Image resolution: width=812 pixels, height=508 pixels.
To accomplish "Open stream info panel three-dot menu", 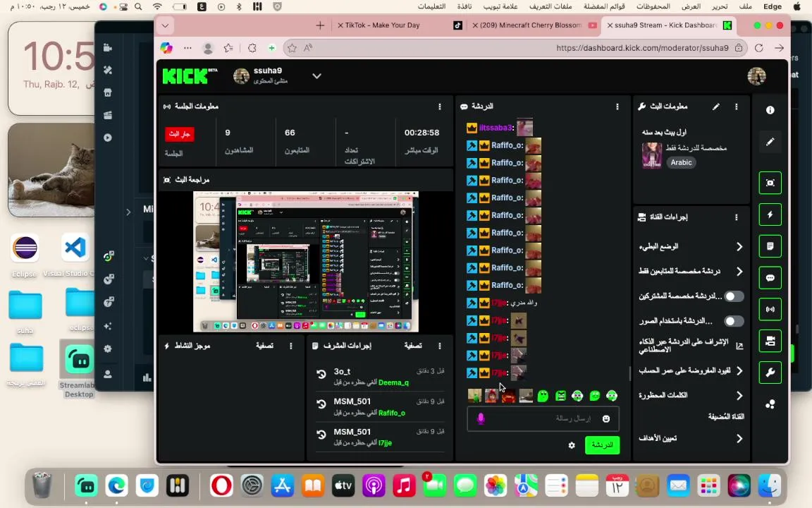I will point(737,107).
